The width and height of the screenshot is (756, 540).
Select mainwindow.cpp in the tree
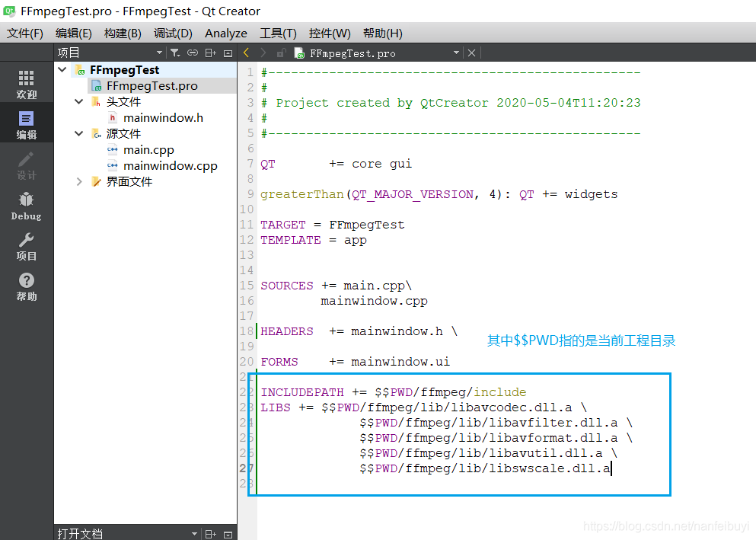(171, 166)
